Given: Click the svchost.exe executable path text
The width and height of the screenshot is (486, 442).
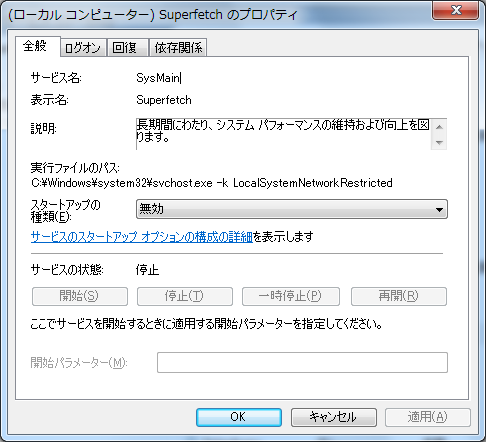Looking at the screenshot, I should coord(212,183).
